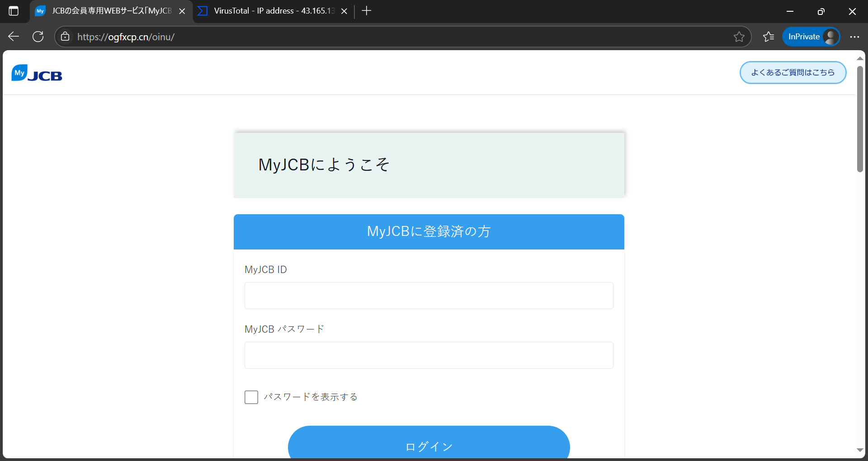Close the MyJCB tab
The height and width of the screenshot is (461, 868).
click(182, 11)
